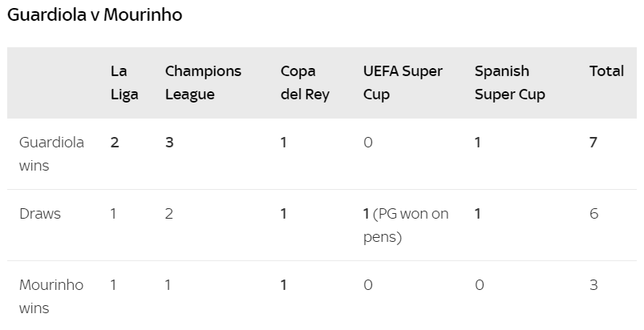Select the 'La Liga' column header

pyautogui.click(x=124, y=82)
